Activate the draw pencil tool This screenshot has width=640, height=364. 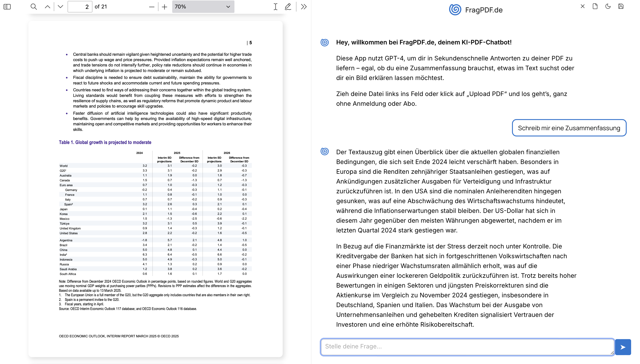[x=288, y=7]
